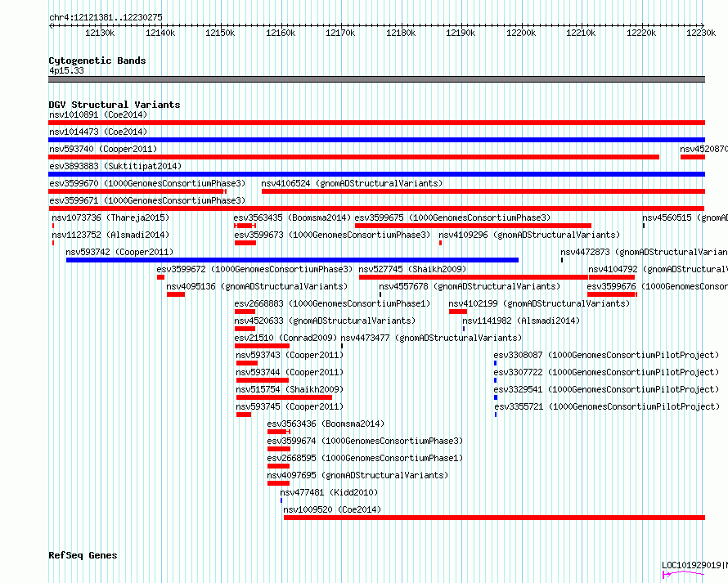Click esv3355721 (1000GenomesConsortiumPilotProject) label
The image size is (728, 583).
point(607,406)
